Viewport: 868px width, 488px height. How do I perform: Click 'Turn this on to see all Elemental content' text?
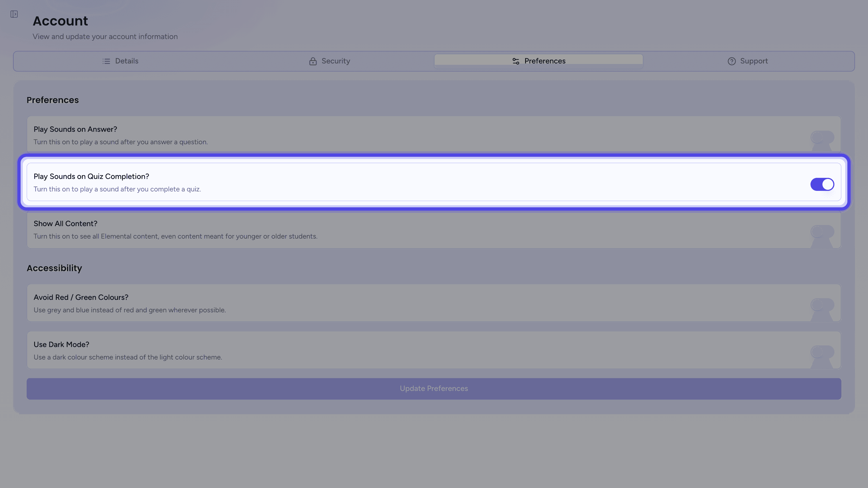175,236
